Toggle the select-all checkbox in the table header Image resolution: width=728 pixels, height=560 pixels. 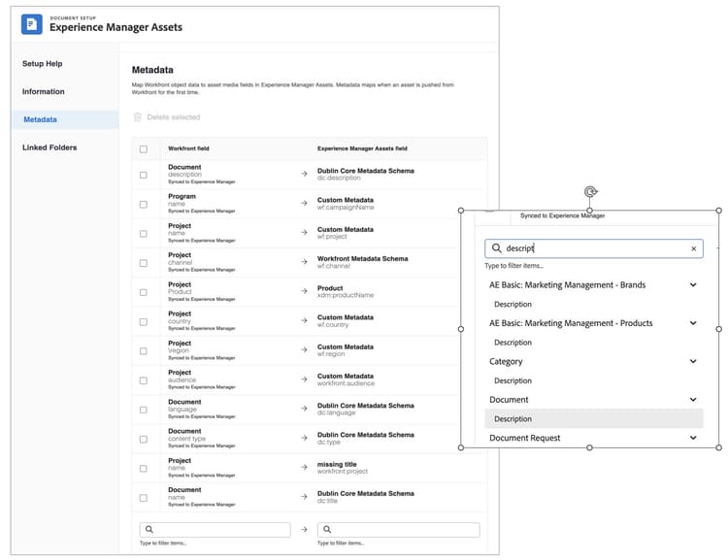click(x=144, y=149)
